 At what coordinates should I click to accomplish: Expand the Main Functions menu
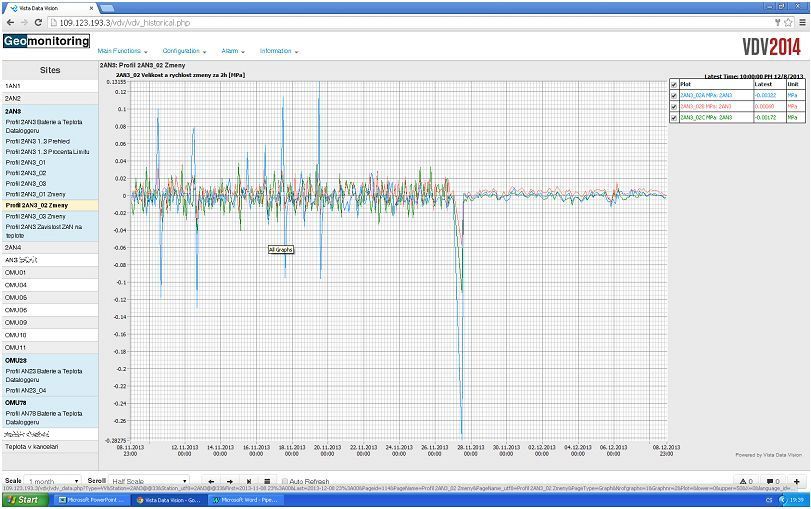[x=123, y=51]
